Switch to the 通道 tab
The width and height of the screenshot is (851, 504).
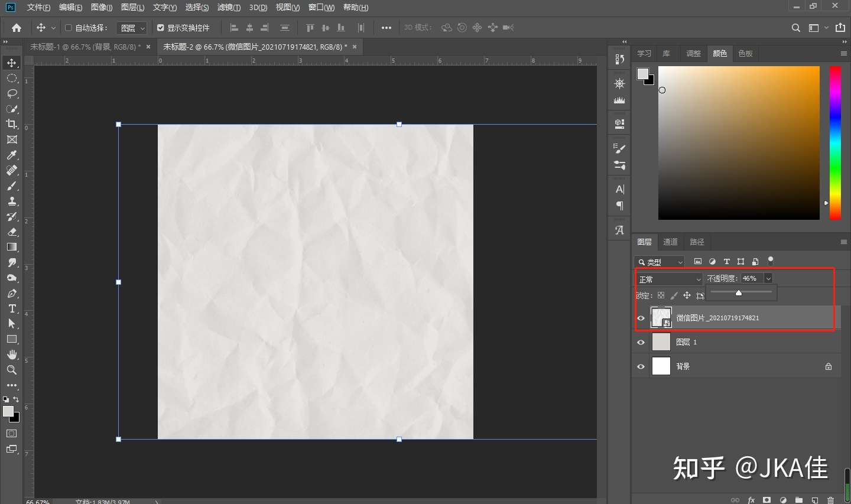[670, 242]
